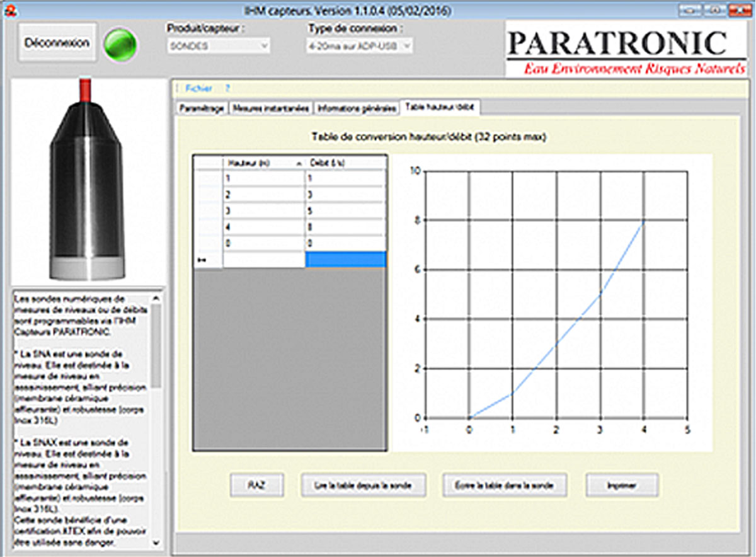Switch to the Paramétrage tab
Image resolution: width=756 pixels, height=557 pixels.
pos(201,108)
